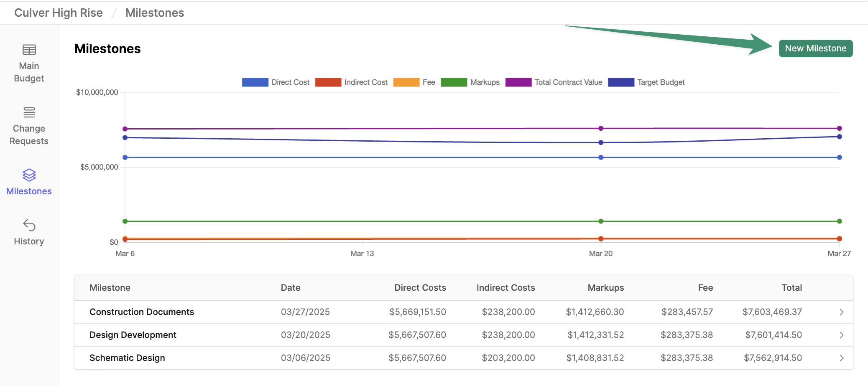Click the Fee column header
The width and height of the screenshot is (868, 386).
pyautogui.click(x=705, y=288)
